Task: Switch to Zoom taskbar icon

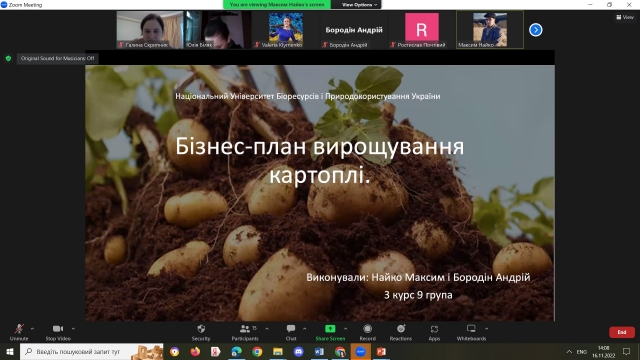Action: click(361, 351)
